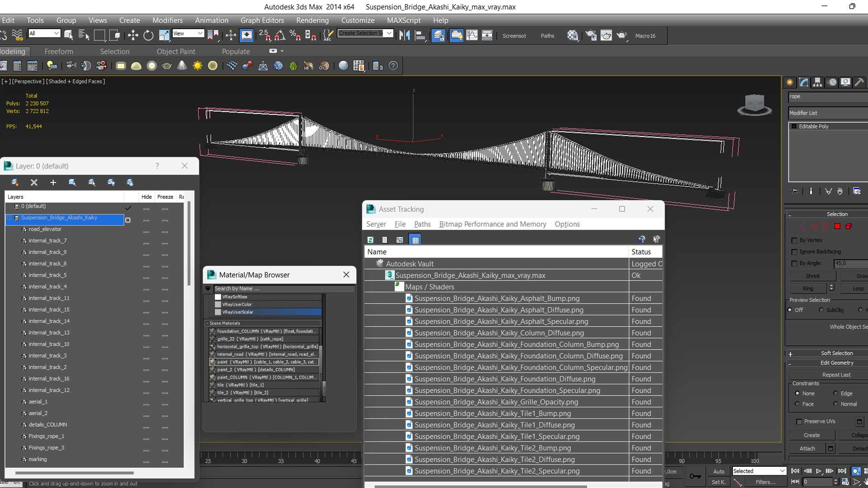Expand the Editable Poly modifier plus box
Image resolution: width=868 pixels, height=488 pixels.
(794, 127)
